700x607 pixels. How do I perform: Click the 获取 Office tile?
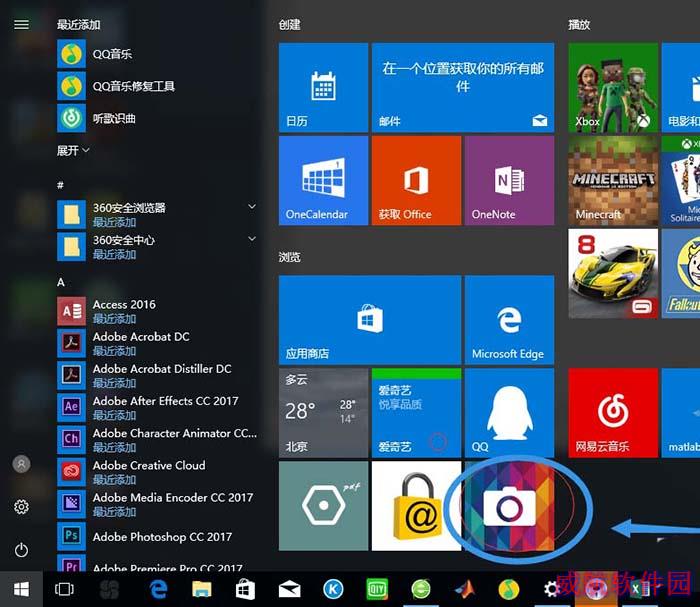point(417,181)
